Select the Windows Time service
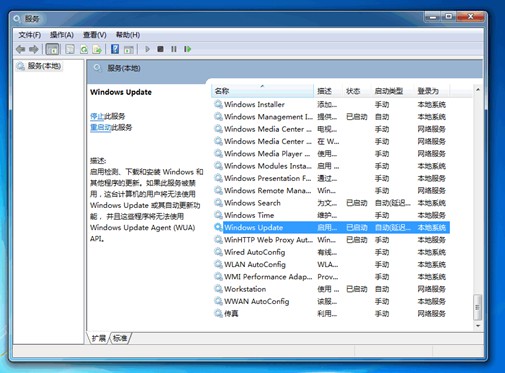This screenshot has width=505, height=373. click(331, 215)
